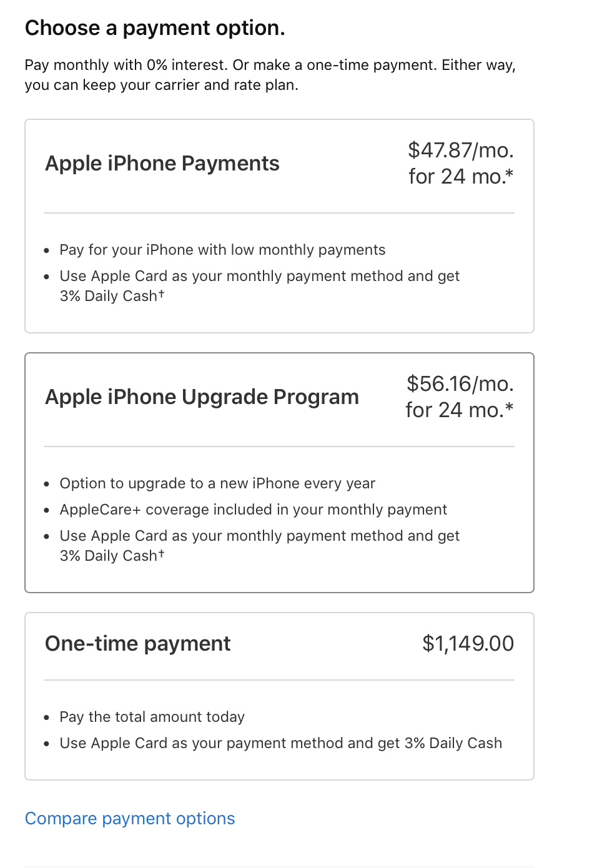This screenshot has width=592, height=868.
Task: Click the Apple Card bullet under Upgrade Program
Action: pos(259,536)
